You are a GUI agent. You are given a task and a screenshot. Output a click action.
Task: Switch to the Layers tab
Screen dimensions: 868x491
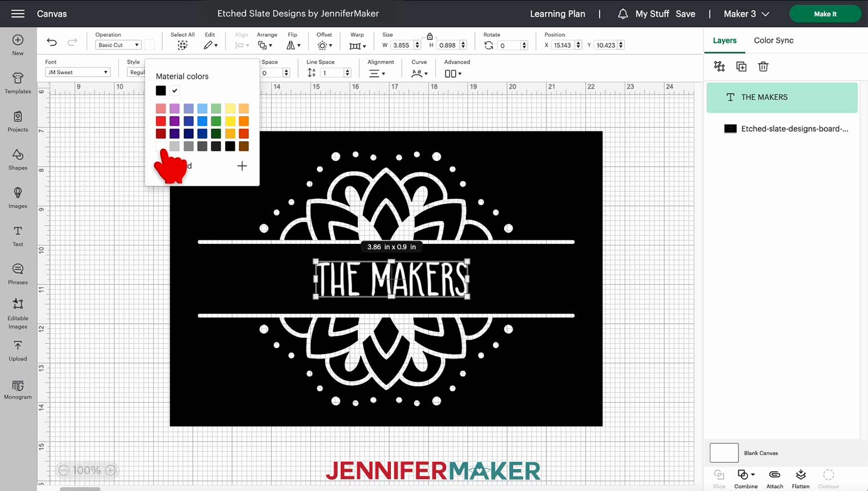coord(724,41)
